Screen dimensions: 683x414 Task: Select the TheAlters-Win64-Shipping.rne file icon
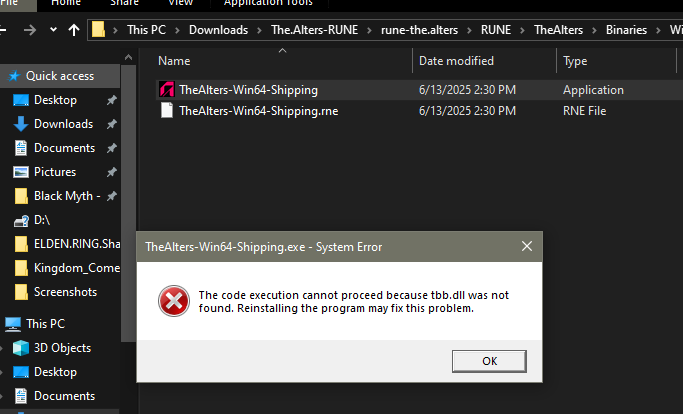click(166, 111)
